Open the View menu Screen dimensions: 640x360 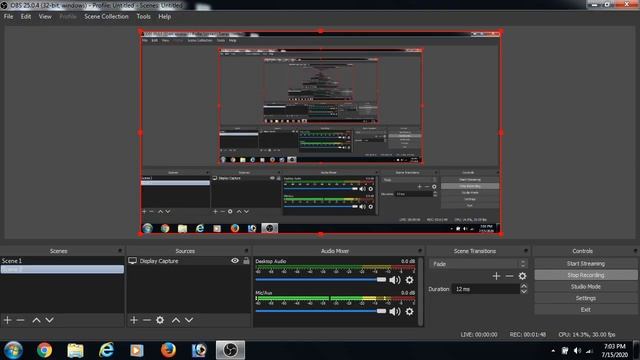(x=45, y=16)
